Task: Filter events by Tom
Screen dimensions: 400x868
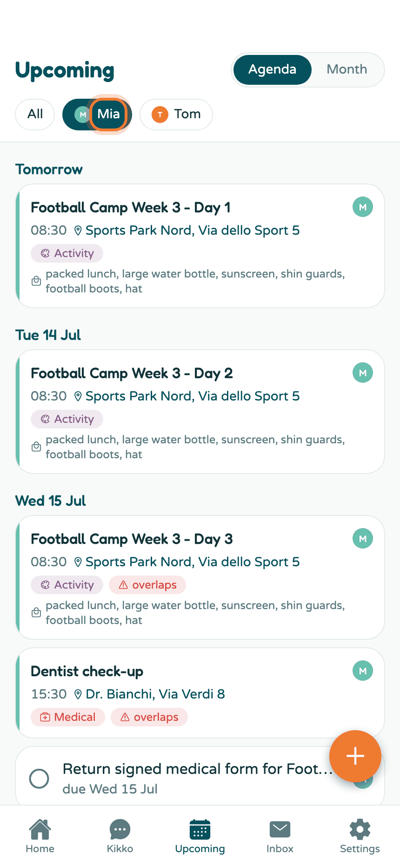Action: pyautogui.click(x=176, y=114)
